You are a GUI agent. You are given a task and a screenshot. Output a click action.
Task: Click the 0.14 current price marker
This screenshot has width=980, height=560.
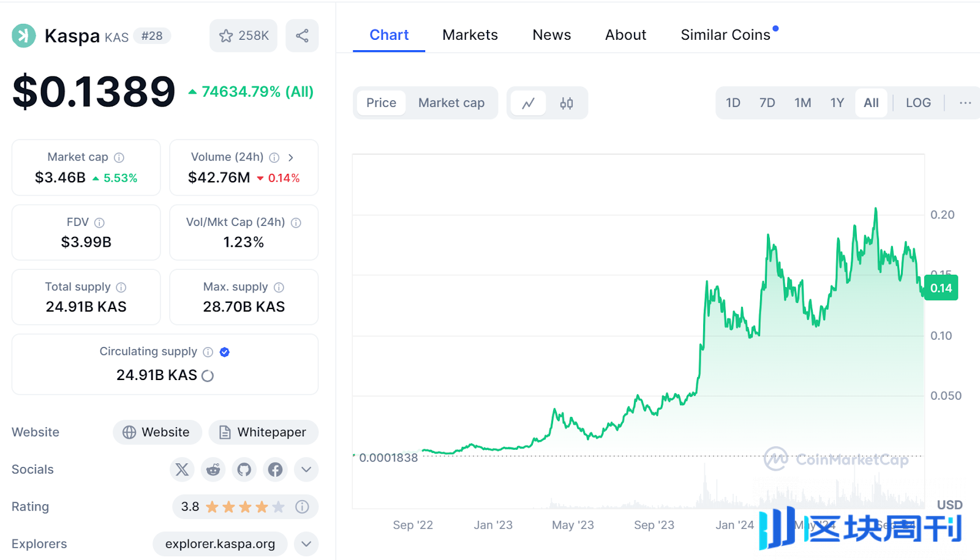[941, 288]
